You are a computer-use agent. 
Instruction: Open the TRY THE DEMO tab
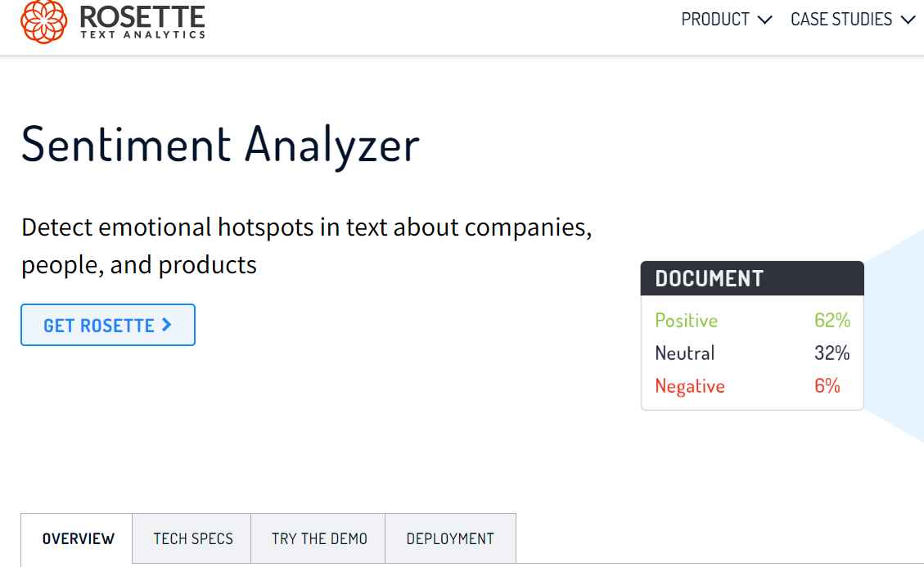(318, 538)
